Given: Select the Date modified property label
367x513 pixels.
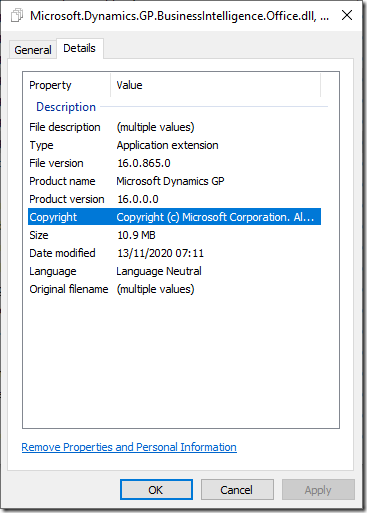Looking at the screenshot, I should [x=62, y=253].
